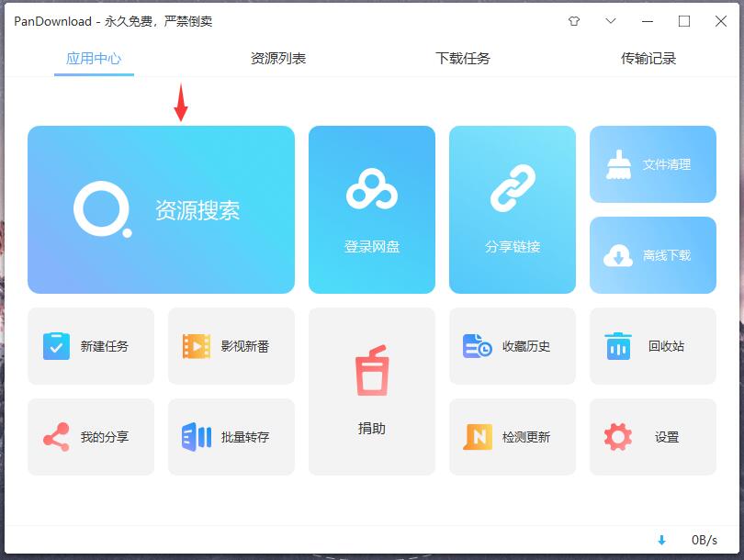View 我的分享 shared items
The image size is (744, 560).
tap(91, 437)
